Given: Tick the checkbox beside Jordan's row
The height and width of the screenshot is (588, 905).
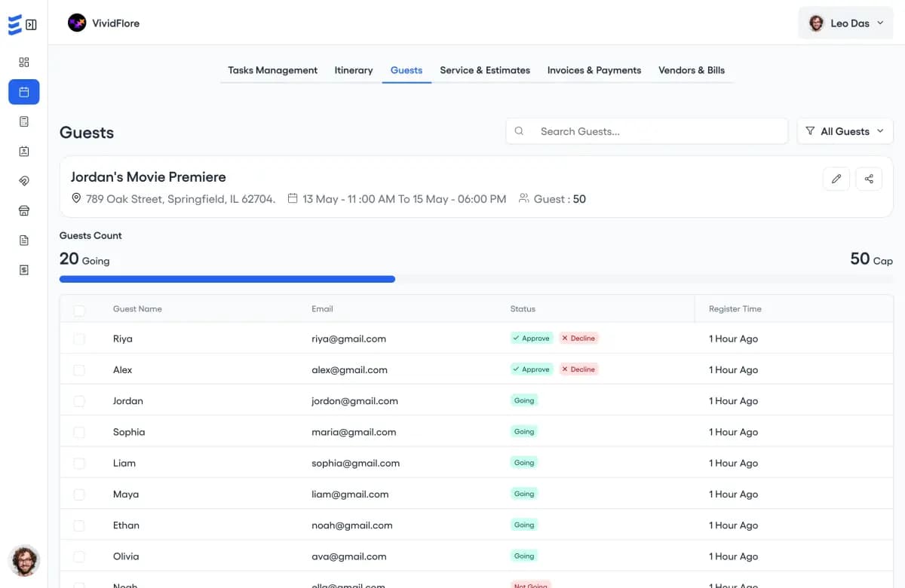Looking at the screenshot, I should (80, 400).
